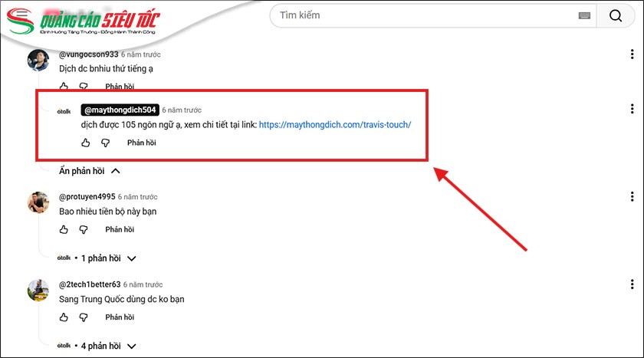Screen dimensions: 644x358
Task: Dislike the reply from @maythongdich504
Action: pyautogui.click(x=106, y=143)
